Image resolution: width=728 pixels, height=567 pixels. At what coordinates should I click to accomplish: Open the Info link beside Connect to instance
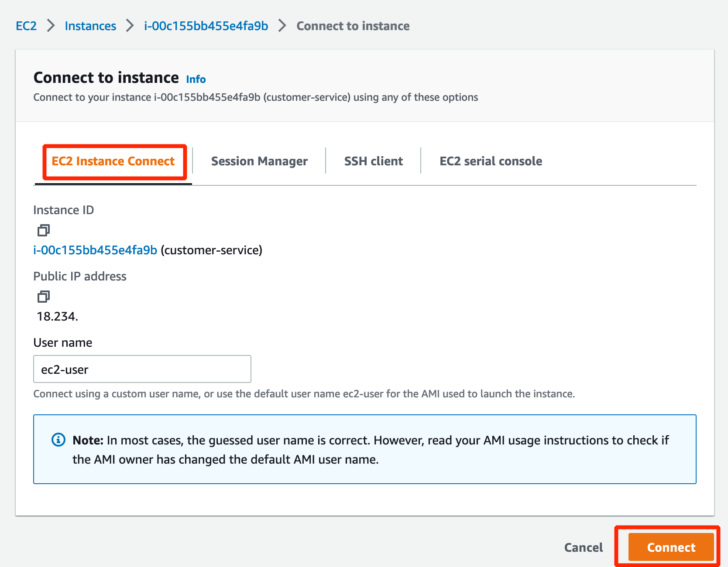tap(196, 79)
